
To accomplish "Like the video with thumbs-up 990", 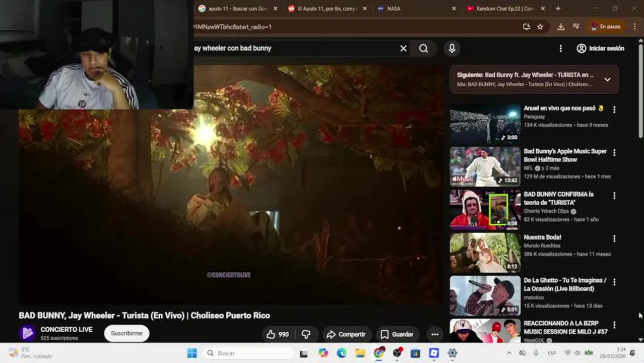I will 278,334.
